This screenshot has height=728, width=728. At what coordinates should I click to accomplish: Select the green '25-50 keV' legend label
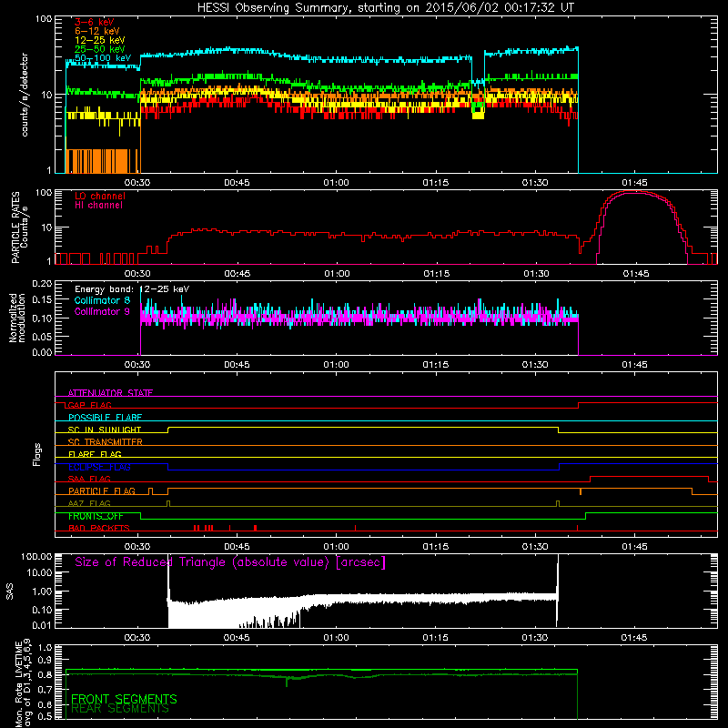click(x=100, y=49)
